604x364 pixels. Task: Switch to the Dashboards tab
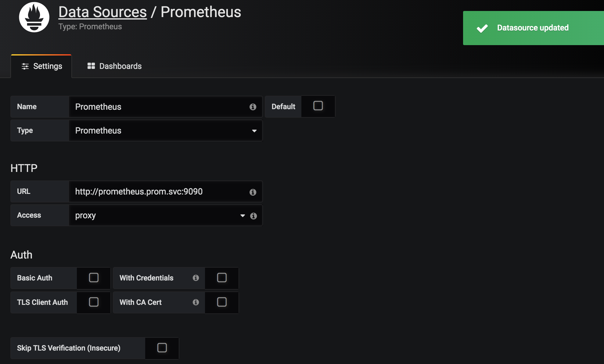click(114, 66)
